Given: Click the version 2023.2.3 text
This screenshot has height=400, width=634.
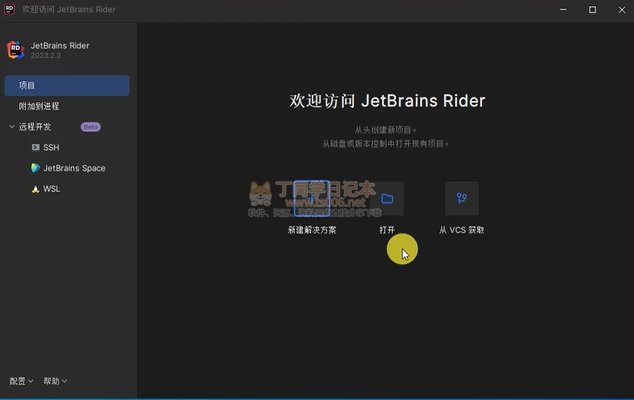Looking at the screenshot, I should point(46,56).
